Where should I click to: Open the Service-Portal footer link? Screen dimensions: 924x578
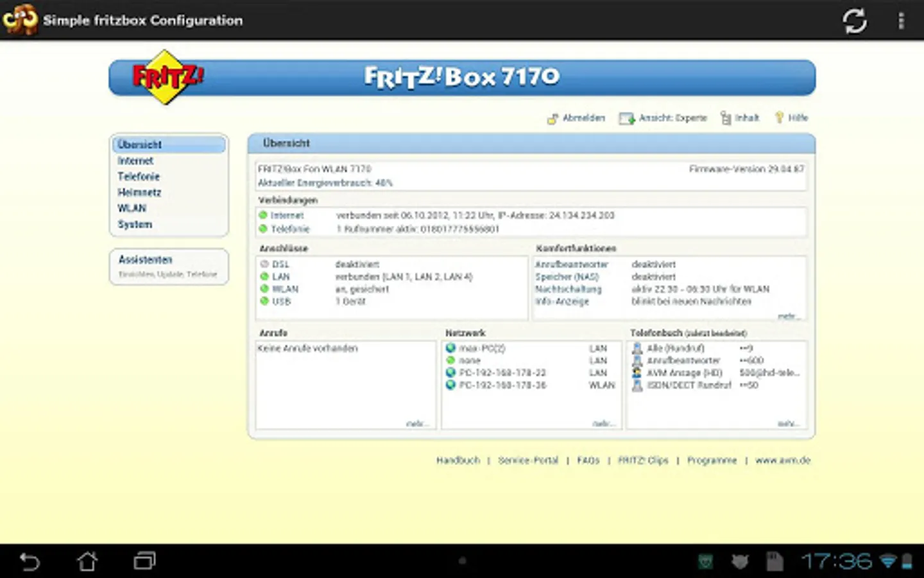click(x=528, y=460)
